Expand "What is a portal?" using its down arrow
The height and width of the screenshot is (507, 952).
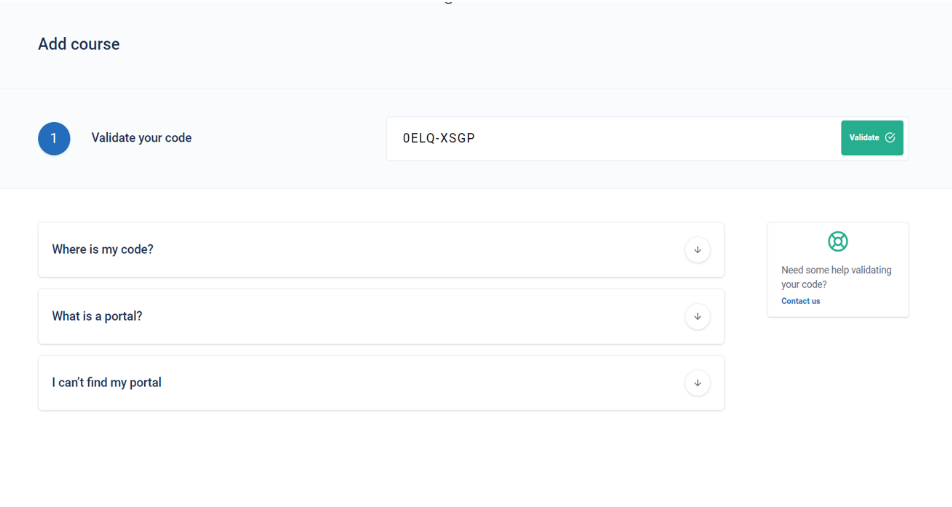coord(698,316)
